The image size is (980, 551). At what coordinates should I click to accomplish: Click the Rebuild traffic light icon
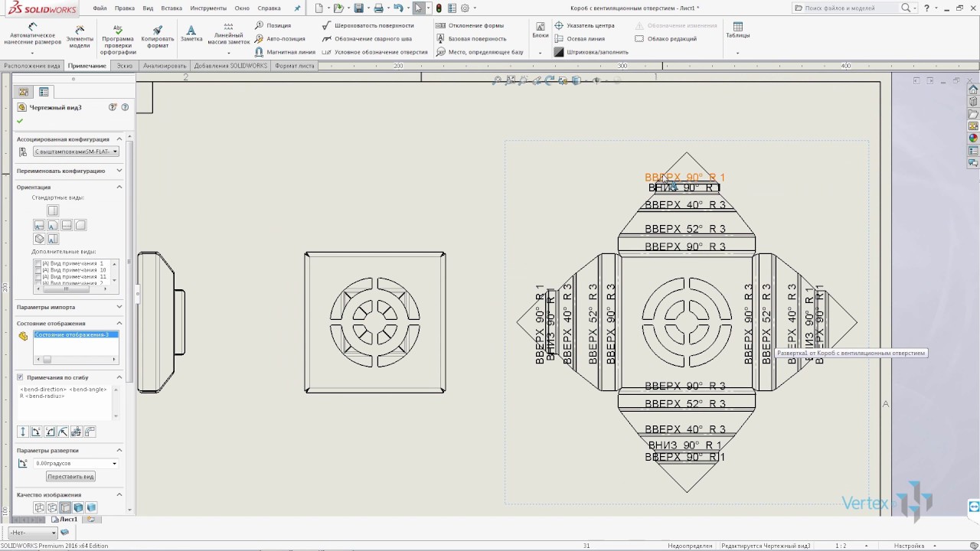point(439,8)
